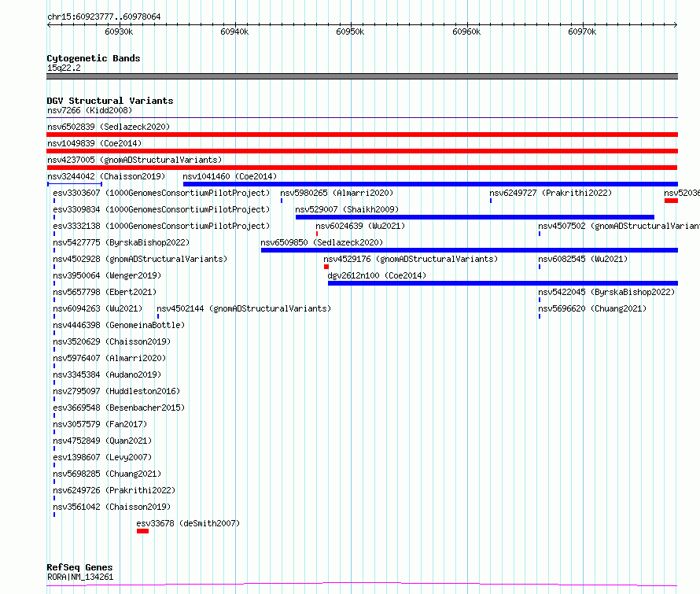Open nsv3244042 (Chaisson2019) variant label

[x=106, y=176]
